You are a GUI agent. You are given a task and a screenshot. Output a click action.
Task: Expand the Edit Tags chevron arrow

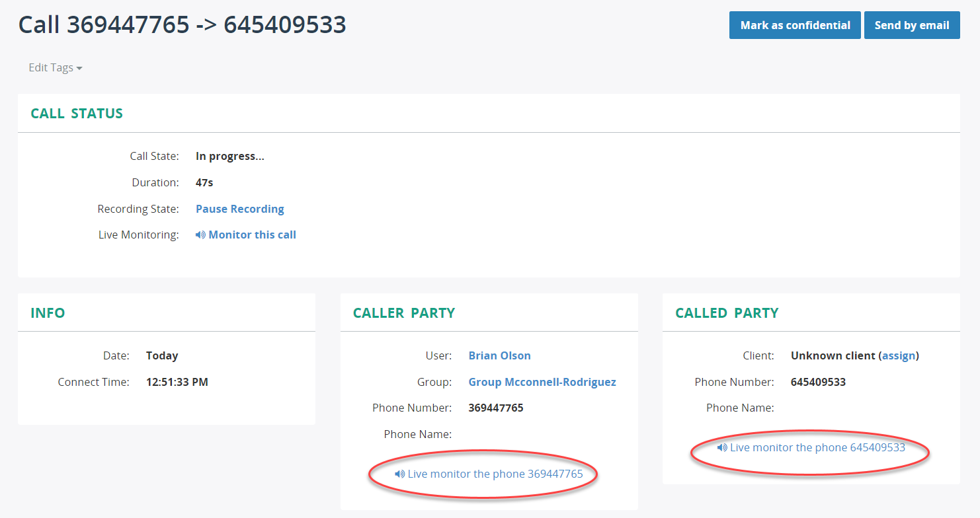pos(79,68)
